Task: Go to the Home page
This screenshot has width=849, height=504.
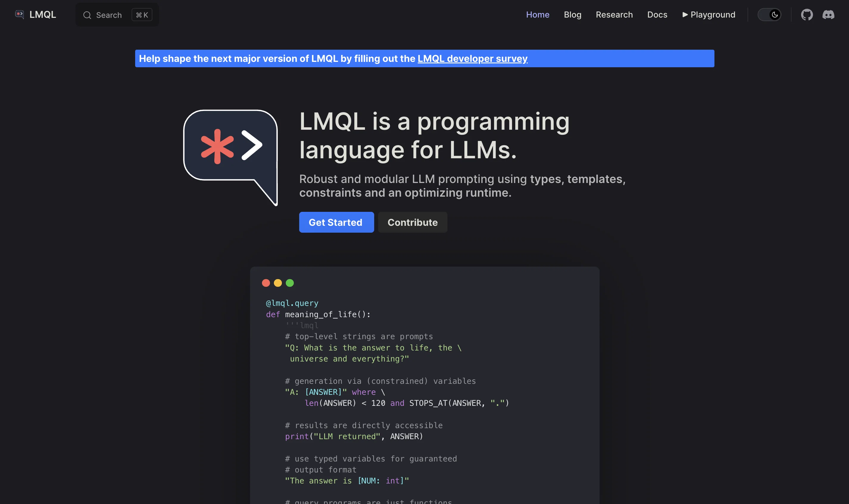Action: coord(537,15)
